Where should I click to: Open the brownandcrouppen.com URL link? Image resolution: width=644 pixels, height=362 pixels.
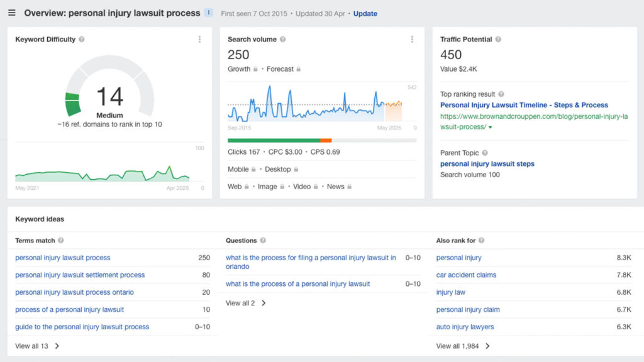pyautogui.click(x=534, y=121)
